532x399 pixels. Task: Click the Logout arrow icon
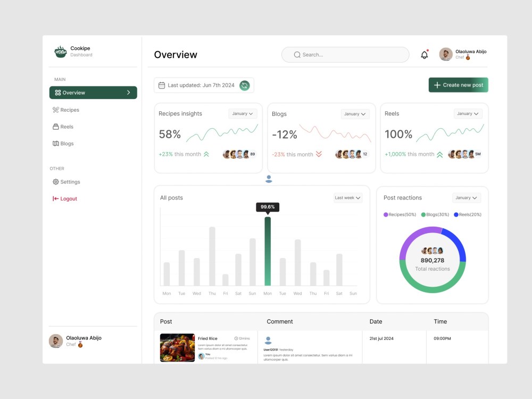[56, 199]
